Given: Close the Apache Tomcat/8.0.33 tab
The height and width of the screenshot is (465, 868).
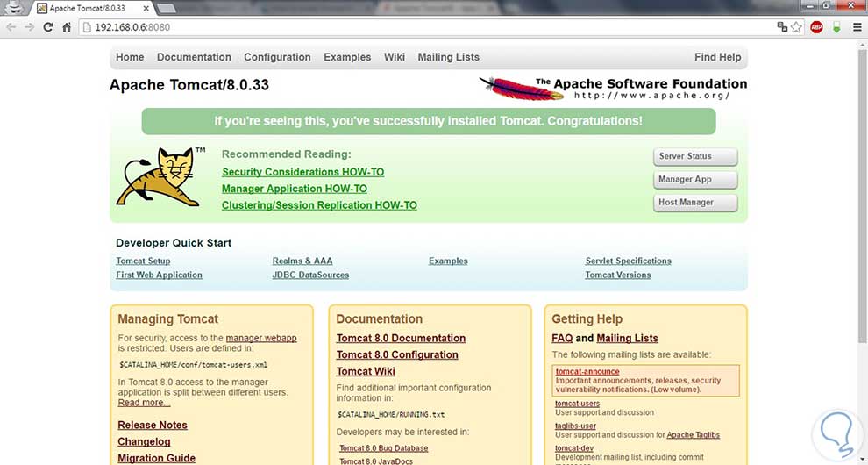Looking at the screenshot, I should click(x=145, y=8).
